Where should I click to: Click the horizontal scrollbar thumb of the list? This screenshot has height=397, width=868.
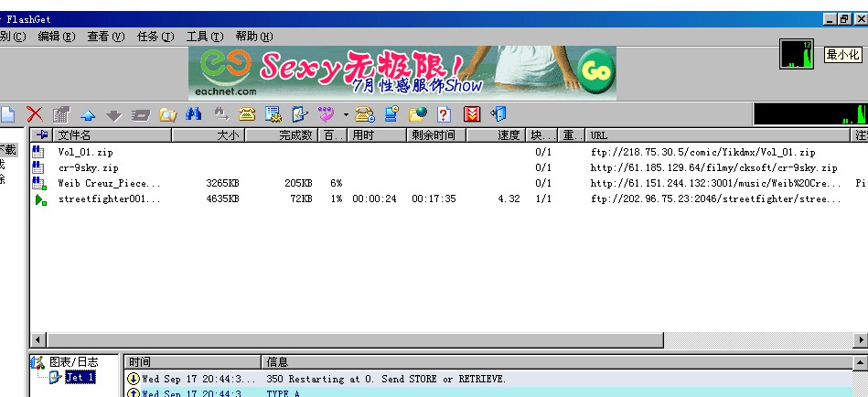pyautogui.click(x=356, y=339)
